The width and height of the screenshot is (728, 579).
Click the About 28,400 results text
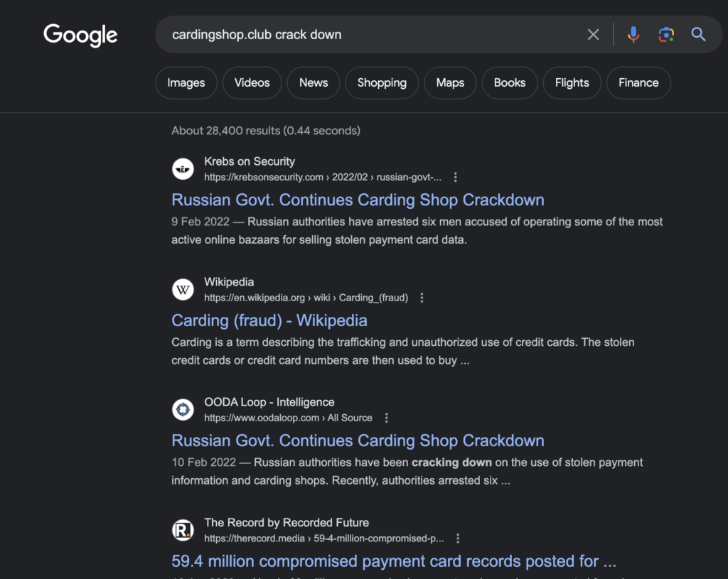pos(266,131)
